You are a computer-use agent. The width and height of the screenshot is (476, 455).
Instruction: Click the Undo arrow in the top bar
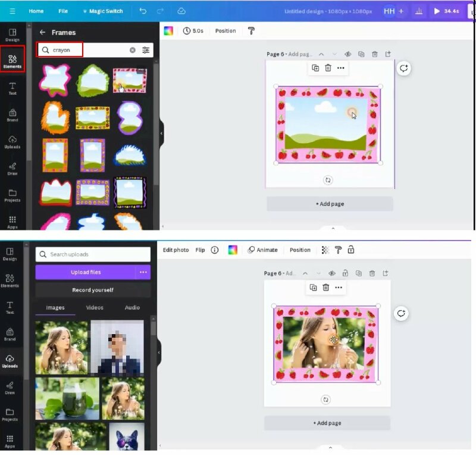143,11
